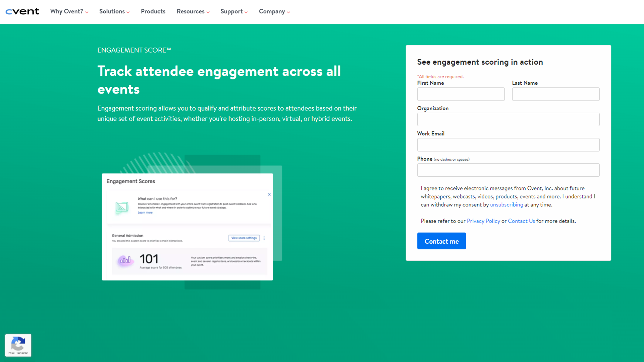The image size is (644, 362).
Task: Open the Privacy Policy link
Action: click(483, 221)
